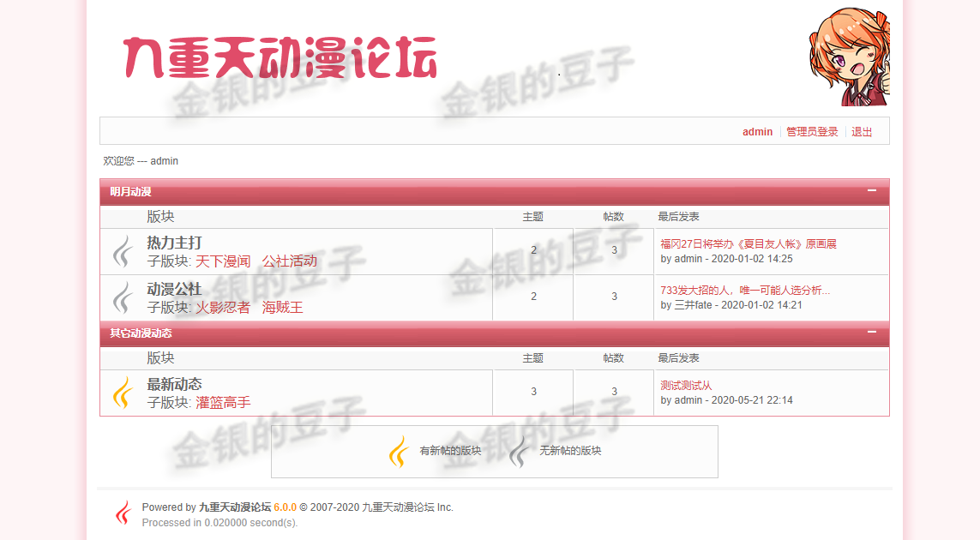Click the 九重天动漫论坛 logo
The height and width of the screenshot is (540, 980).
[x=280, y=56]
